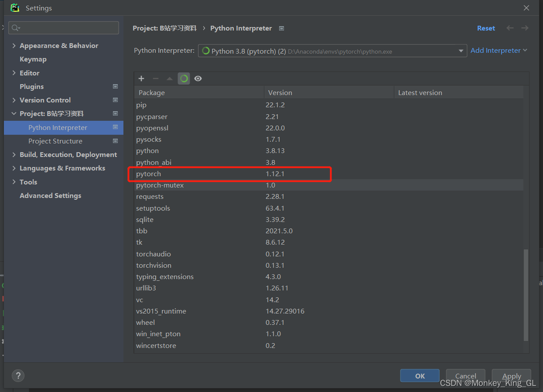The image size is (543, 392).
Task: Select the pytorch-mutex package row
Action: [329, 185]
